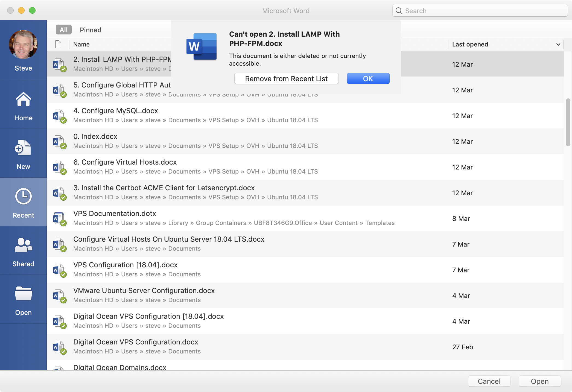The width and height of the screenshot is (572, 392).
Task: Click Word icon beside 0. Index.docx
Action: tap(59, 141)
